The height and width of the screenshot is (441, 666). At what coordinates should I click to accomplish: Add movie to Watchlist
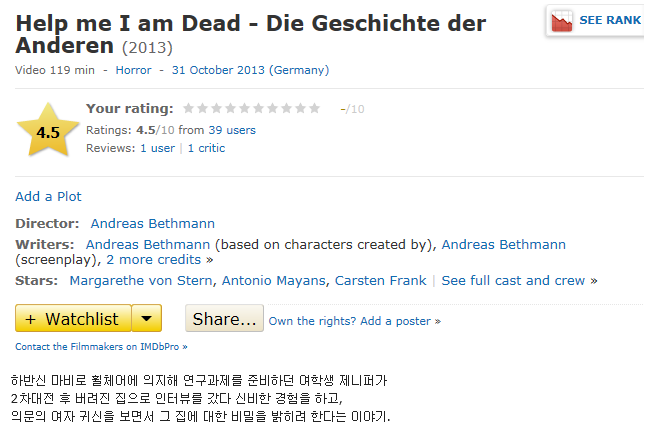click(72, 319)
